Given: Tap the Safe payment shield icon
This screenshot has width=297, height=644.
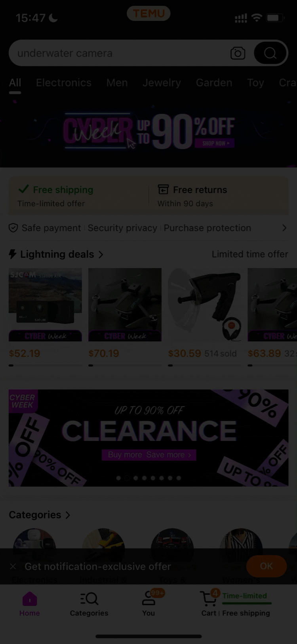Looking at the screenshot, I should click(x=13, y=228).
